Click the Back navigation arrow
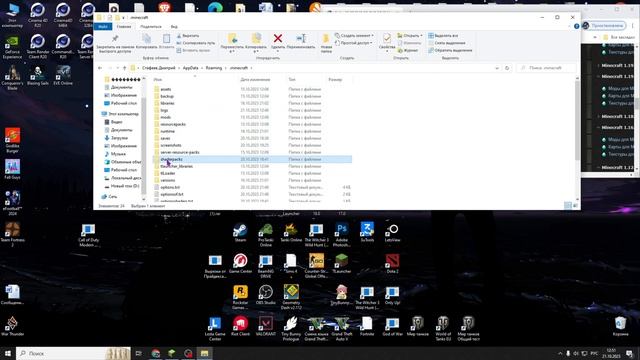Viewport: 640px width, 360px height. tap(100, 68)
